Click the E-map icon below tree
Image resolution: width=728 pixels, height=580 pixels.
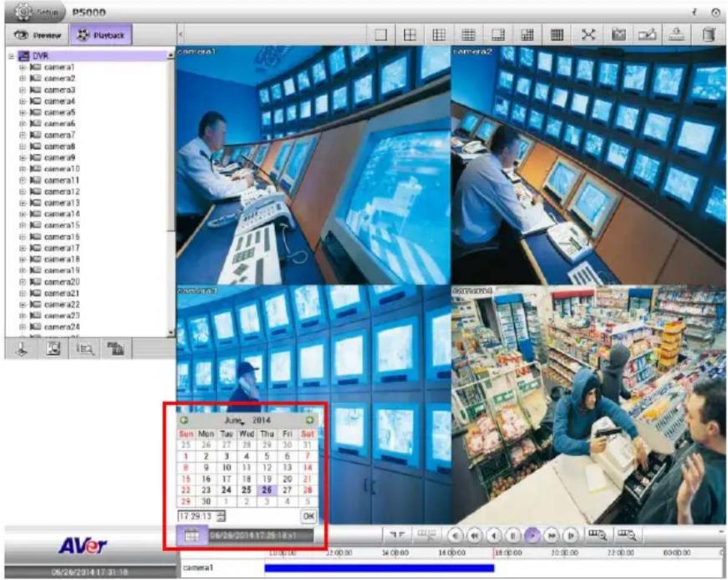point(53,349)
